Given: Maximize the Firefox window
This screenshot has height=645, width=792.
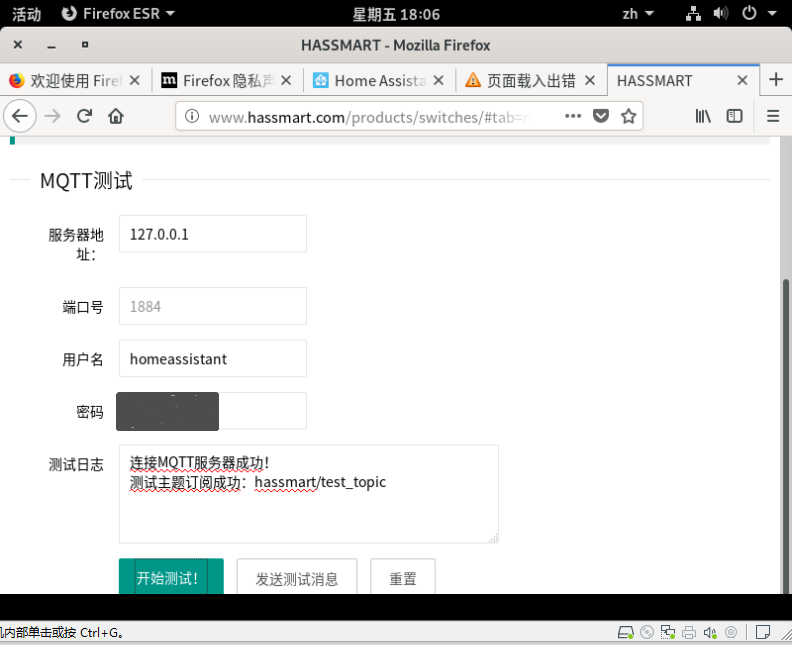Looking at the screenshot, I should point(85,45).
